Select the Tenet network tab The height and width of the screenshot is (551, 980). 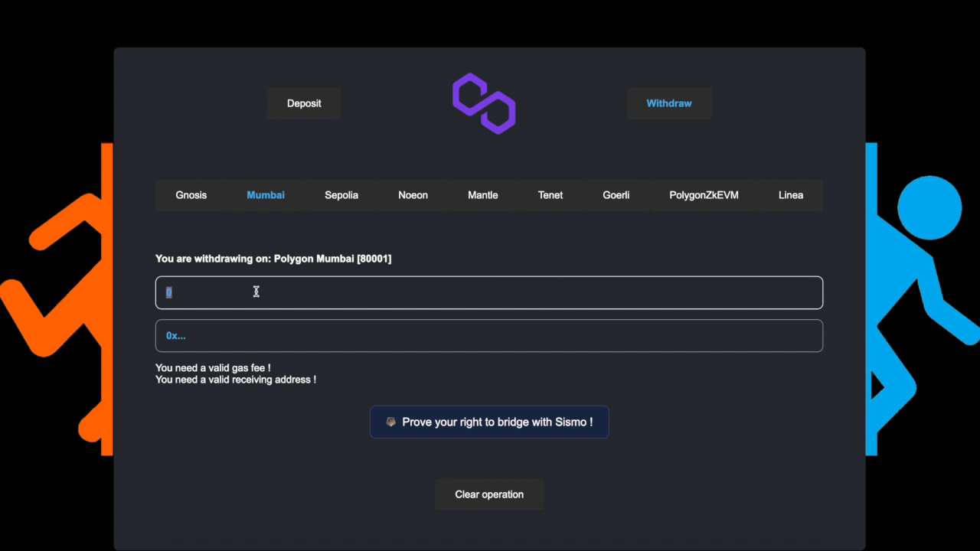pos(550,195)
